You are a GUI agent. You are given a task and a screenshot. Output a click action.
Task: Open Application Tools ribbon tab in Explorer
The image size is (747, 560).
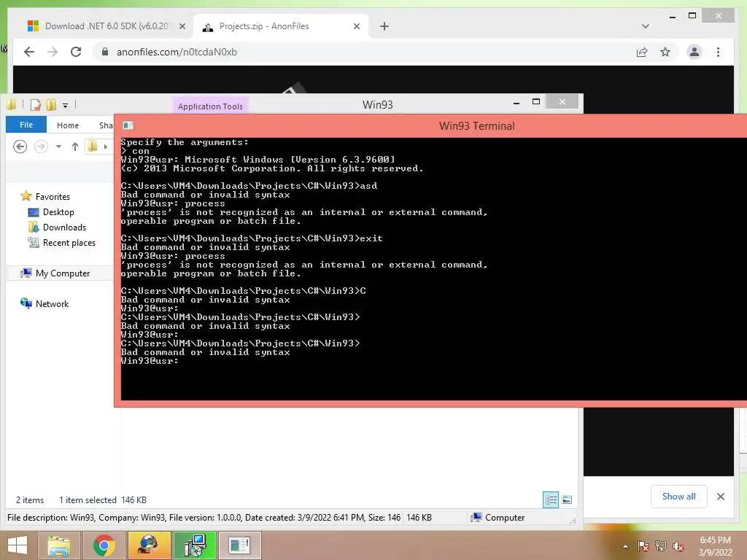point(210,106)
